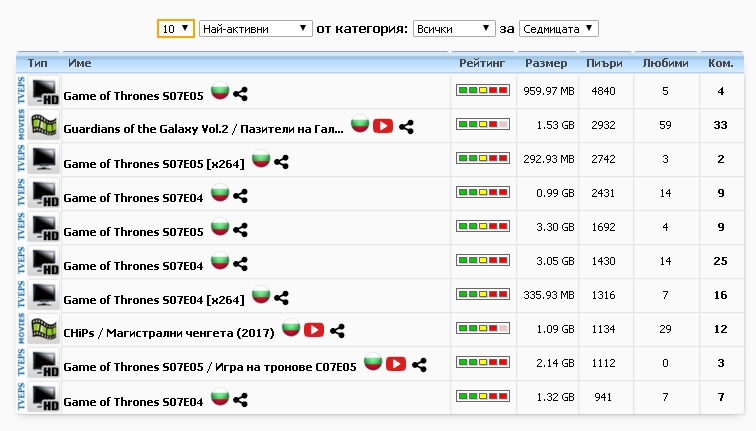Click YouTube trailer icon for Guardians of the Galaxy
This screenshot has height=431, width=756.
[x=383, y=126]
